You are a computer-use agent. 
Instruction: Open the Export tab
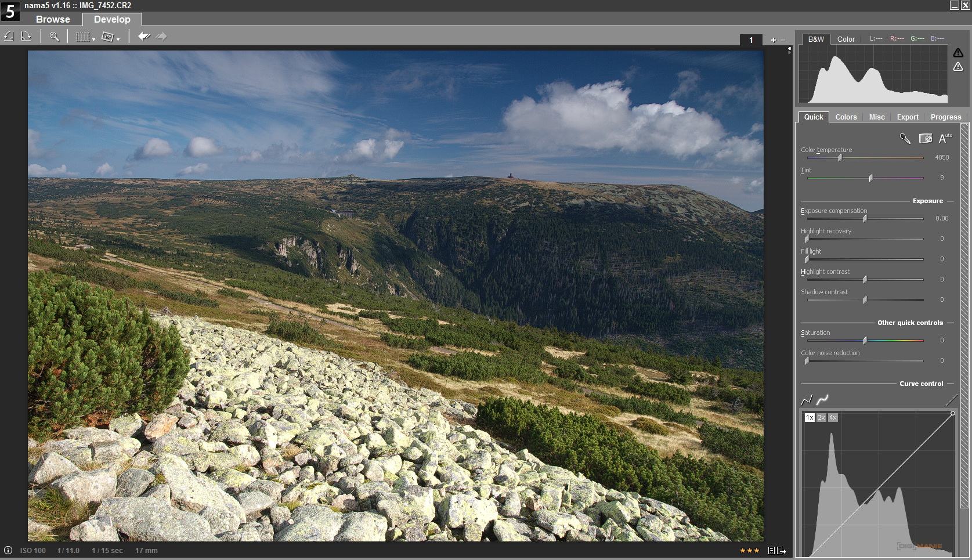coord(907,117)
